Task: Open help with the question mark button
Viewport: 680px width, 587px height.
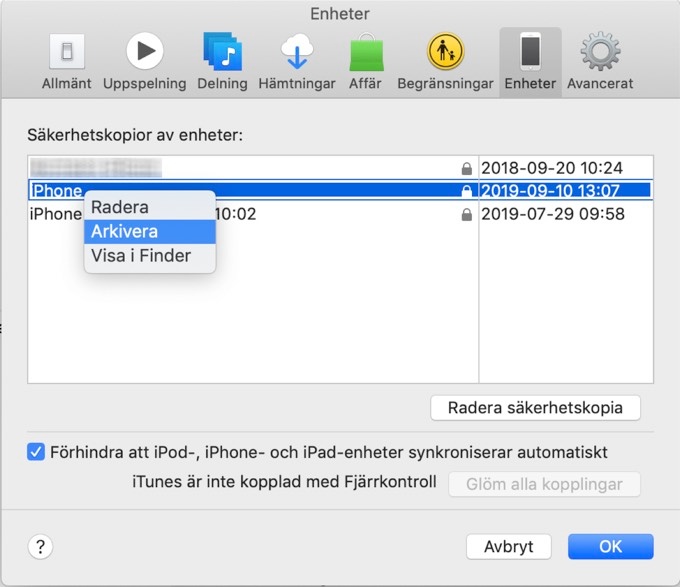Action: 40,547
